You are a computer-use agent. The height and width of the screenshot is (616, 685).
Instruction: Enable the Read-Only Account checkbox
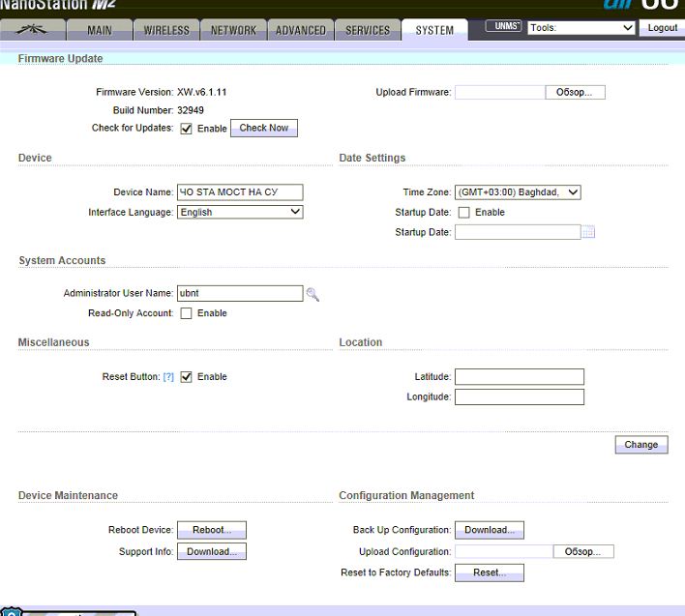pos(187,313)
